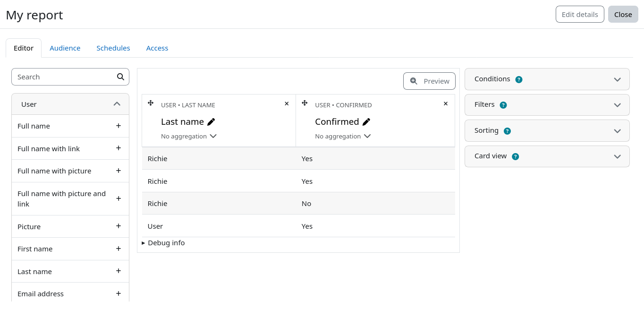Open help icon next to Conditions

[519, 79]
